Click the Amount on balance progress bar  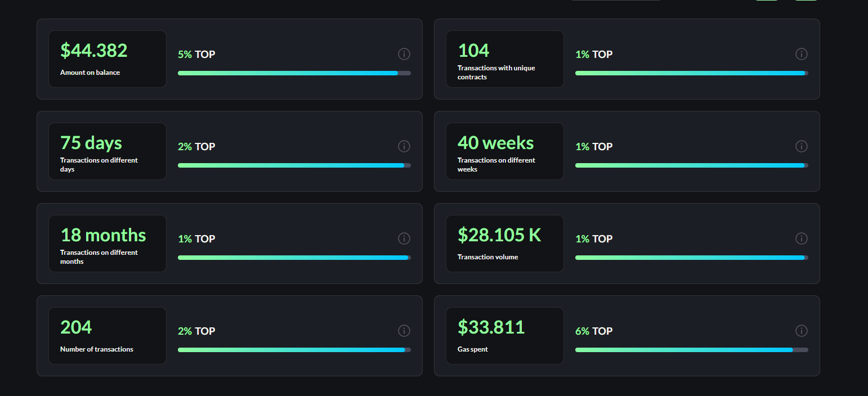coord(294,73)
